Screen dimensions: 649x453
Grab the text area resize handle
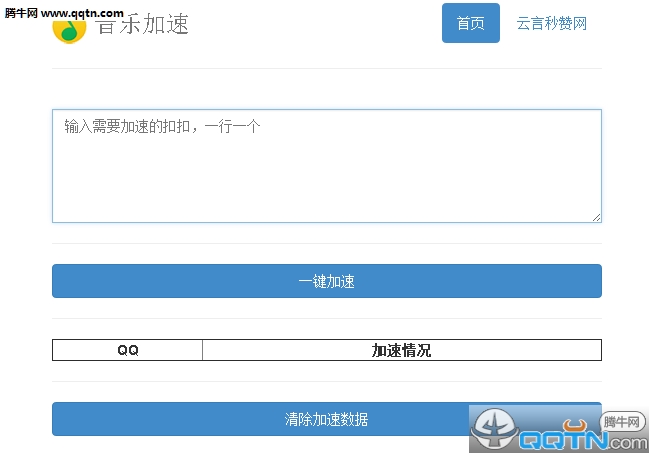pyautogui.click(x=596, y=216)
